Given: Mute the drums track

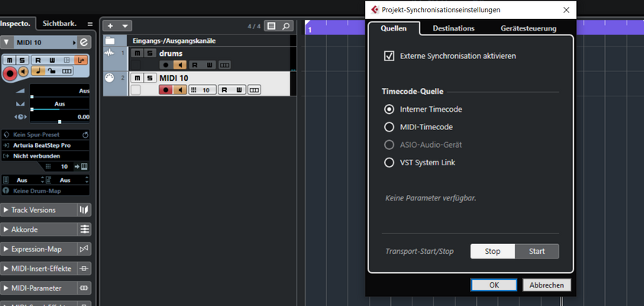Looking at the screenshot, I should pos(138,53).
